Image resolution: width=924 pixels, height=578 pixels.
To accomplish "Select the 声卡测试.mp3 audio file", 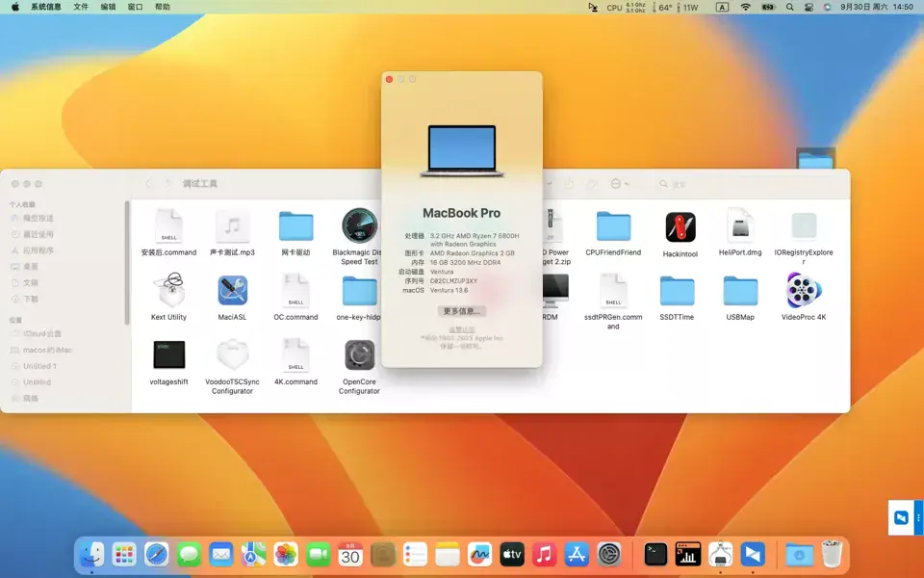I will [232, 225].
